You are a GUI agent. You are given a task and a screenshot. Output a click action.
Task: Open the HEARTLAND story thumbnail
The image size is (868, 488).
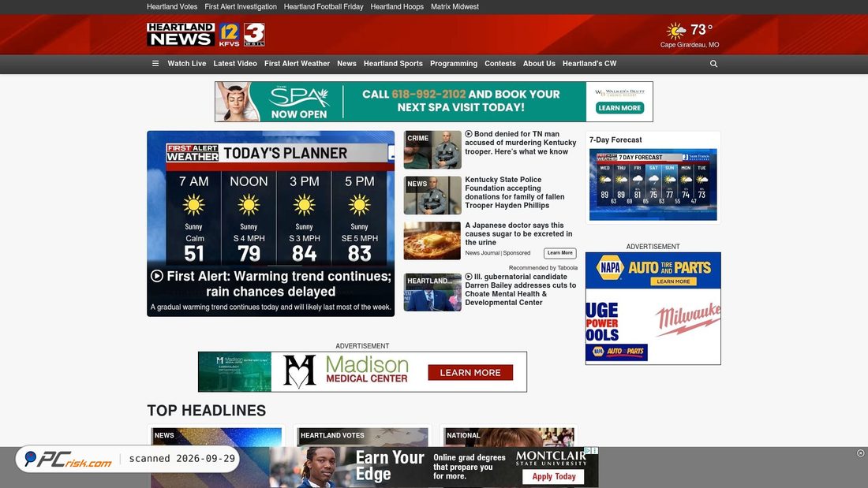[x=432, y=292]
